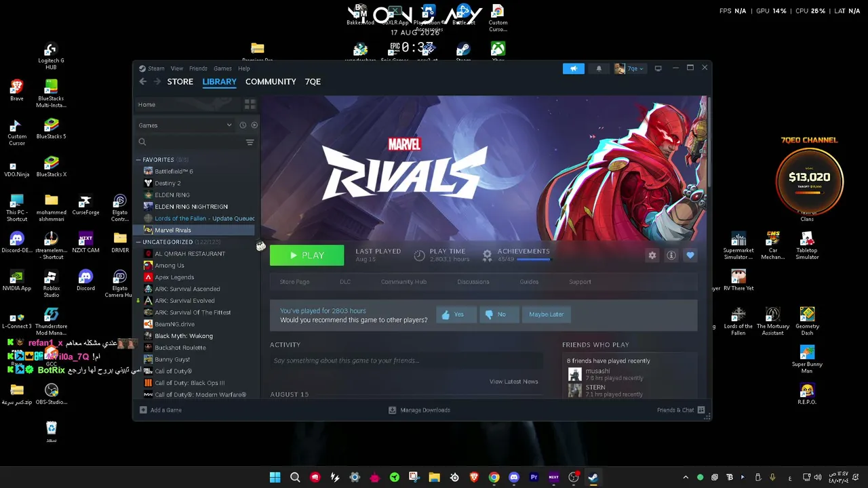
Task: Open the View menu
Action: [x=176, y=68]
